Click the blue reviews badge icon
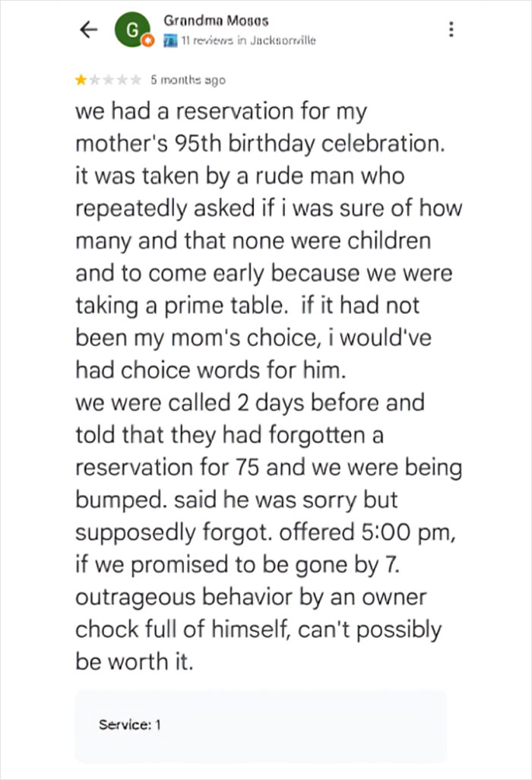The height and width of the screenshot is (780, 532). (172, 40)
